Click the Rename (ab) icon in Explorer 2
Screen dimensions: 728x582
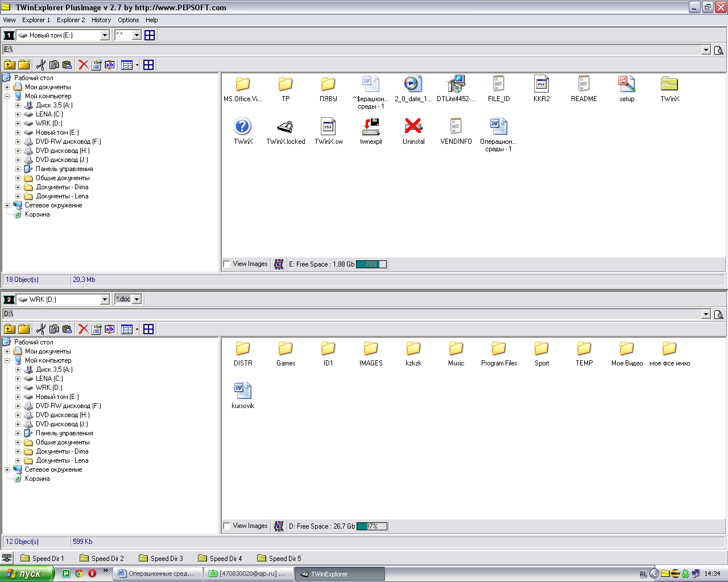[110, 329]
